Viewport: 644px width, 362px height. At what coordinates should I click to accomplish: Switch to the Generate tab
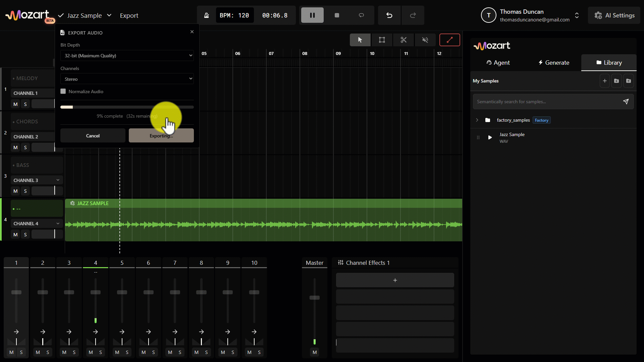click(553, 63)
